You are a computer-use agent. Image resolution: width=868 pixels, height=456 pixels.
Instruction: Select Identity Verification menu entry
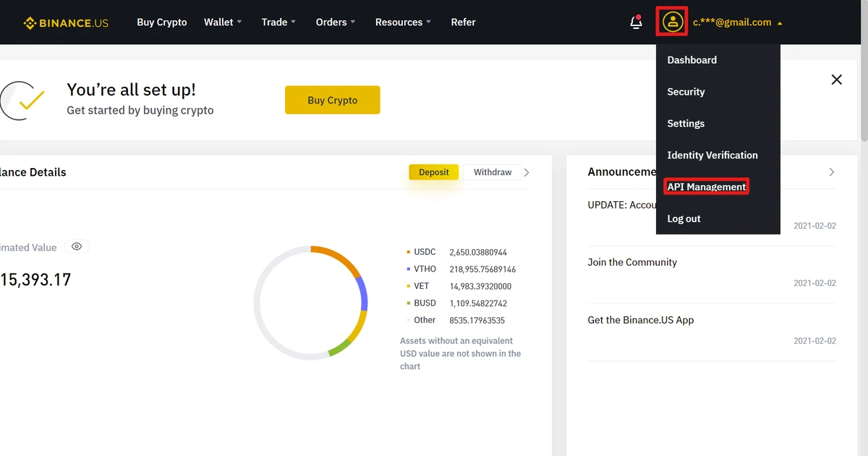(712, 155)
